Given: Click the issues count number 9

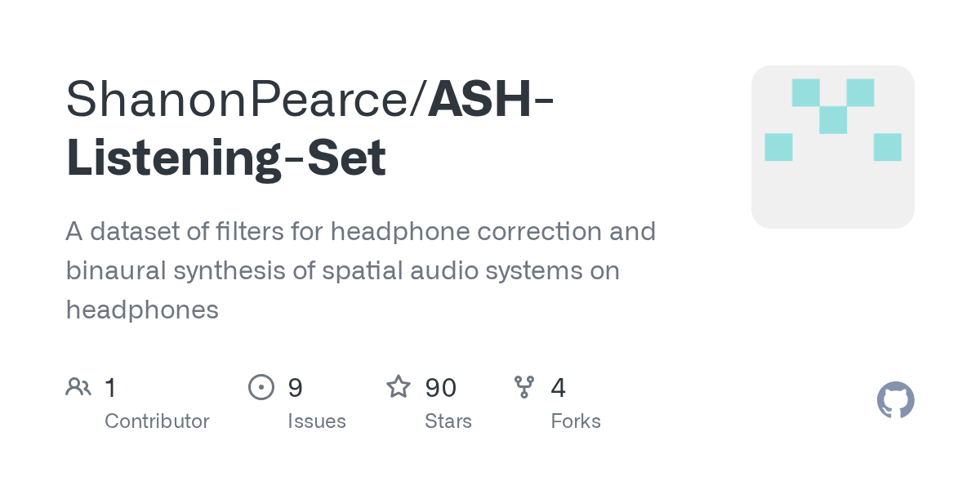Looking at the screenshot, I should [295, 387].
